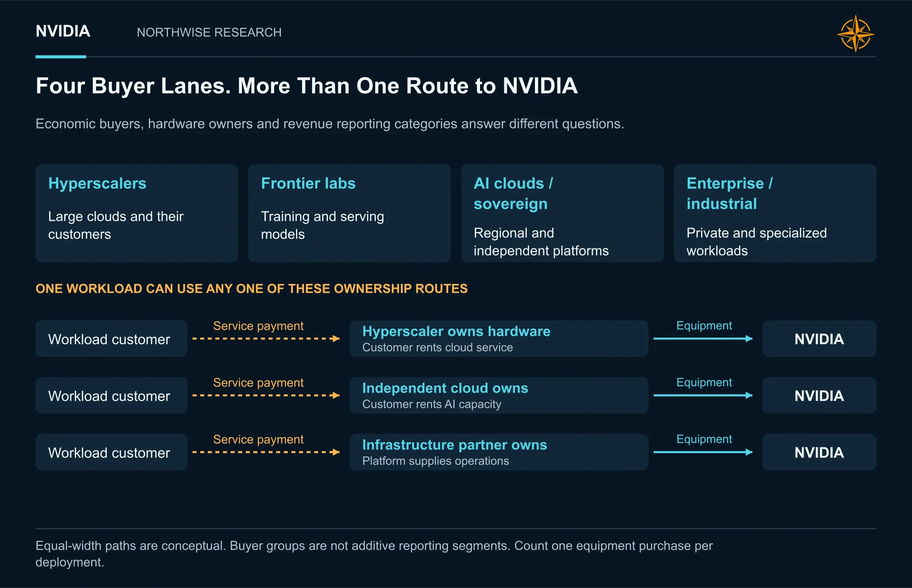Click 'Hyperscaler owns hardware' heading
This screenshot has width=912, height=588.
pyautogui.click(x=456, y=331)
